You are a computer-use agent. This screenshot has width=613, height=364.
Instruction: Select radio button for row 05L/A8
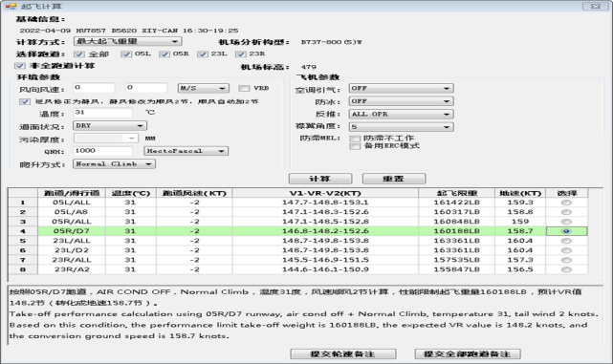pyautogui.click(x=566, y=212)
